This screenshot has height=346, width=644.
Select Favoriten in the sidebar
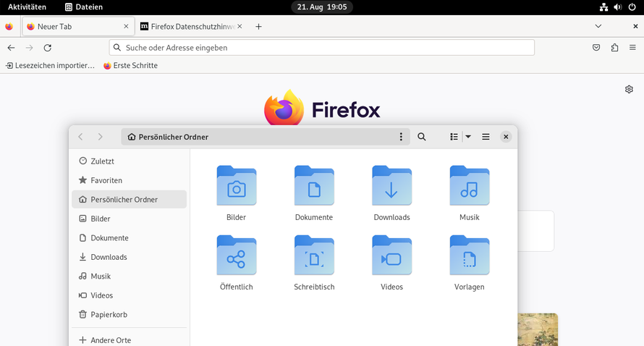coord(129,180)
